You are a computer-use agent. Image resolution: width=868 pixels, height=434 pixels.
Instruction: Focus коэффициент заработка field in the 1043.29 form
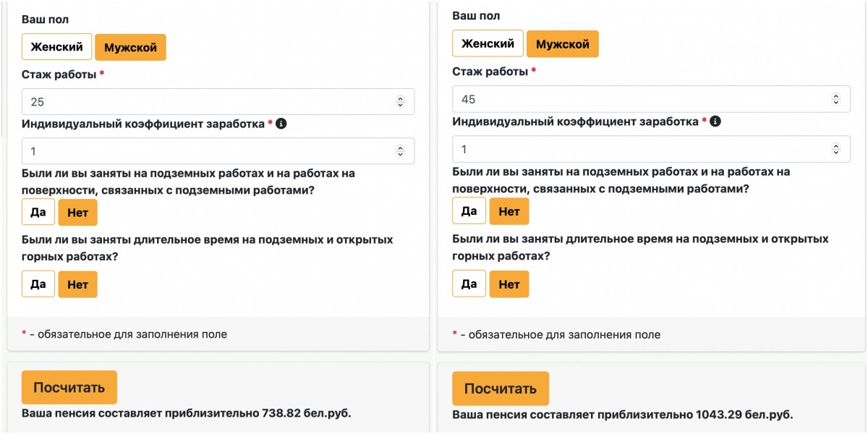tap(651, 149)
